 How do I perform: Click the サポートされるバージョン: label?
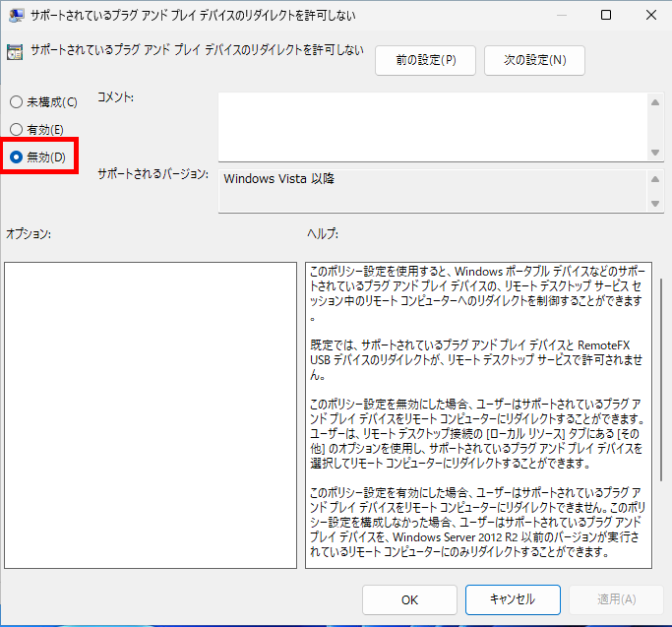pyautogui.click(x=153, y=173)
